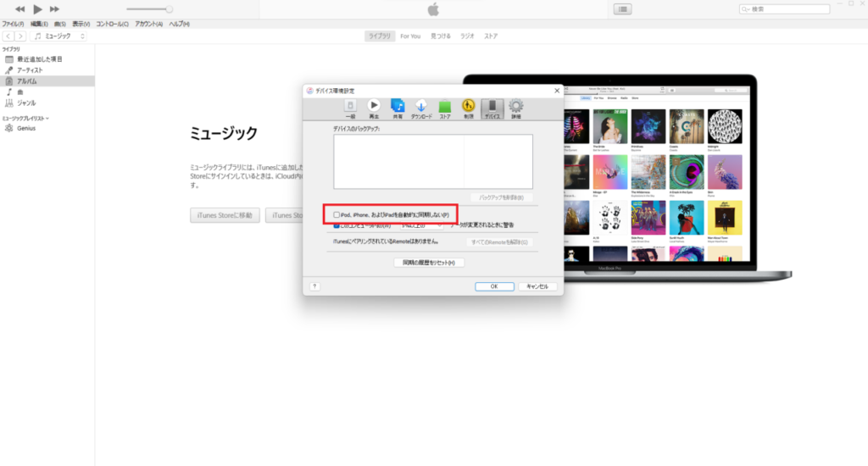The image size is (868, 466).
Task: Open the 表示(V) menu
Action: tap(81, 24)
